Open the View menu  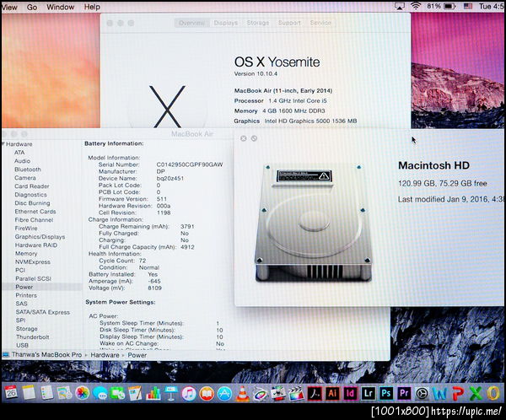click(x=9, y=7)
